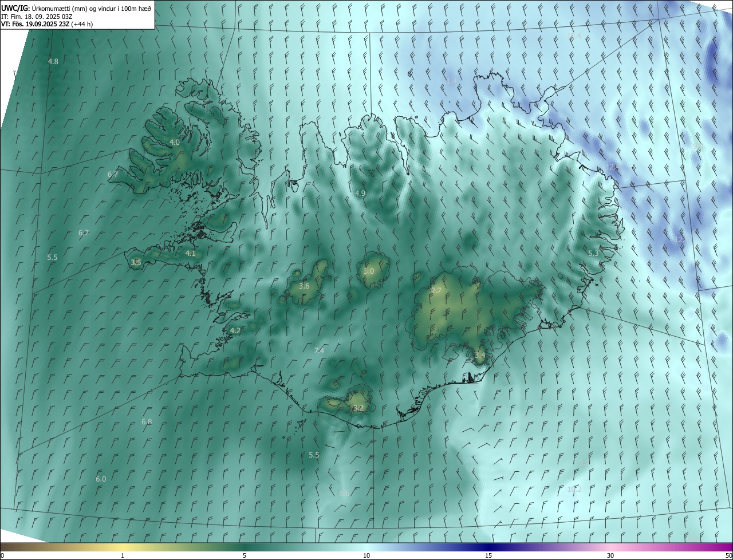
Task: Select the "VT: Fös. 19.09.2025 23Z (+44 h)" line
Action: point(47,24)
